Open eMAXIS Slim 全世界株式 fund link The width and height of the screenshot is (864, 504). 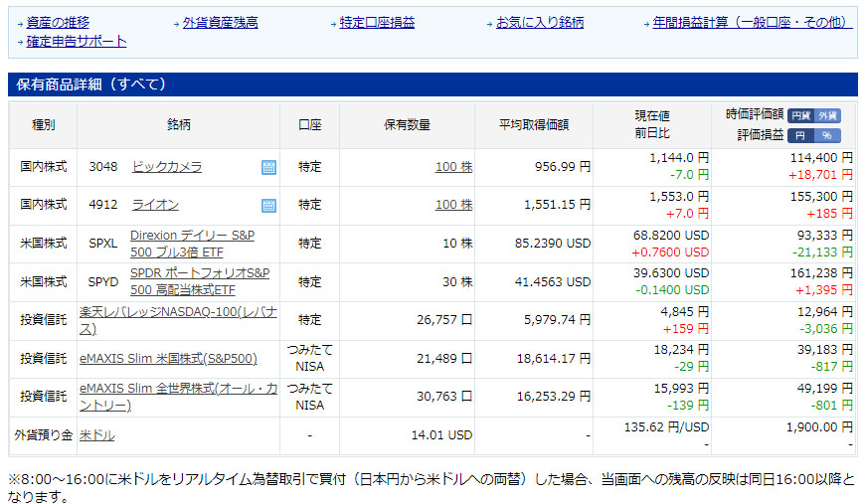click(x=178, y=397)
